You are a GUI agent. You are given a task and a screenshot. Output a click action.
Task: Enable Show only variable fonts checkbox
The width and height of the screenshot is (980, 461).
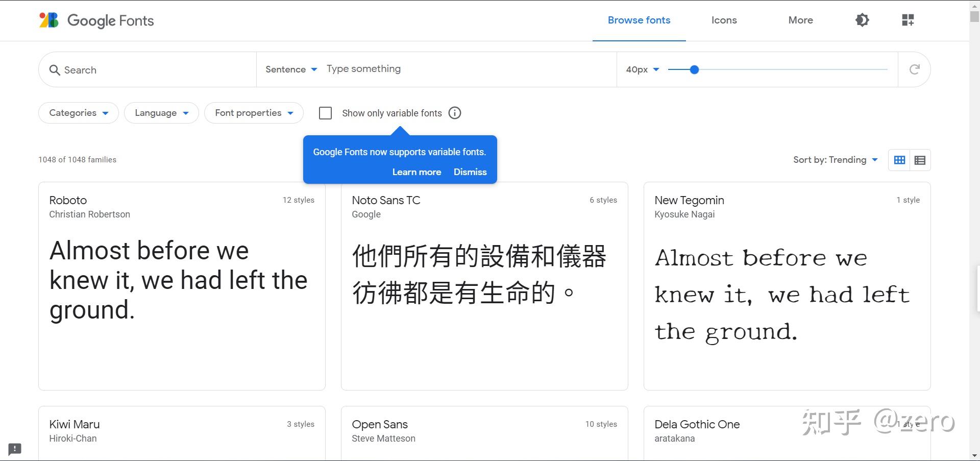pos(325,113)
